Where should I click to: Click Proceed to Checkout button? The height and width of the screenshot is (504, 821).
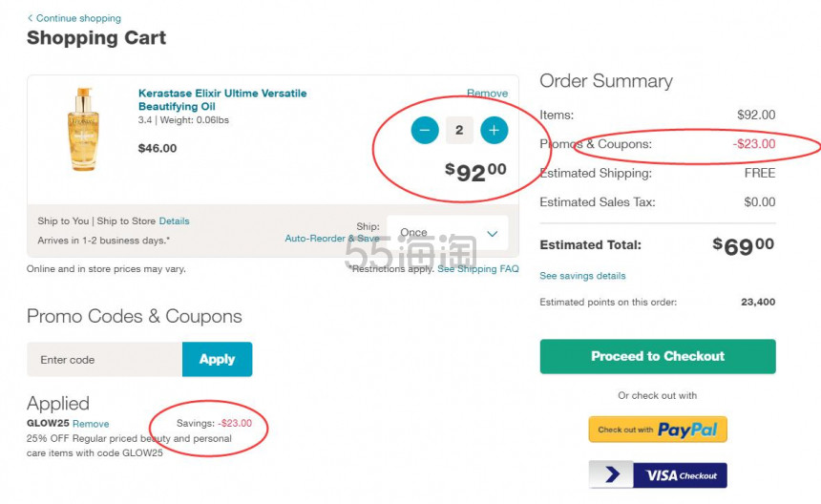click(x=657, y=356)
